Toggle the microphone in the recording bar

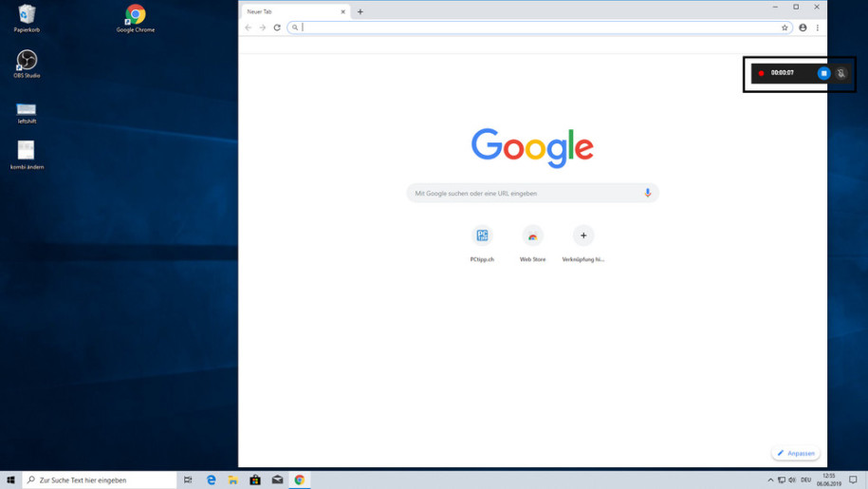coord(840,73)
